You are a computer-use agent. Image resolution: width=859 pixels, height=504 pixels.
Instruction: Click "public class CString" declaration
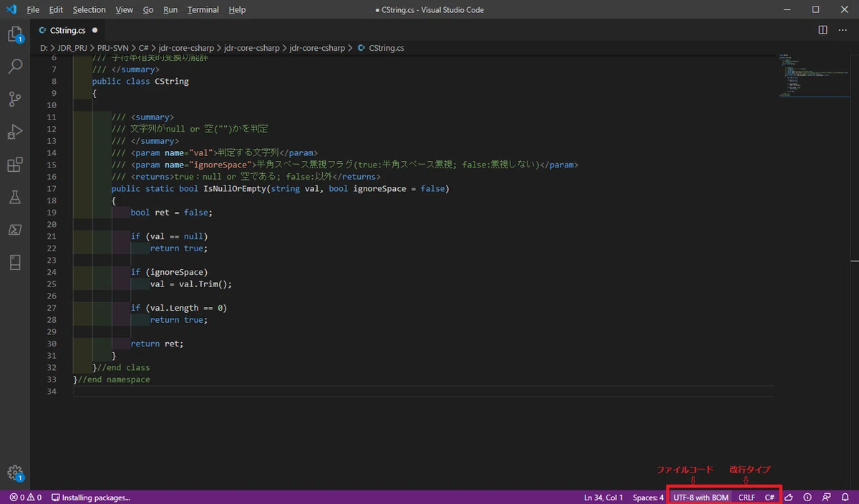click(140, 81)
